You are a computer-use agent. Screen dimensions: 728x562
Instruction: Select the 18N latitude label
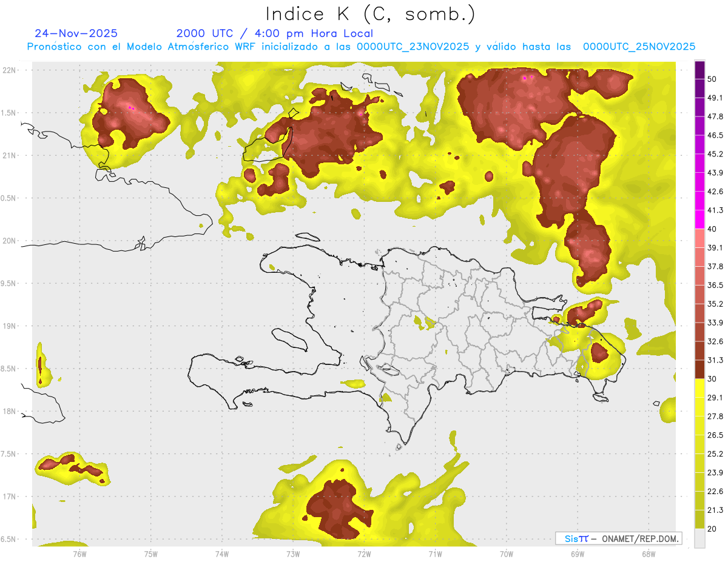9,411
